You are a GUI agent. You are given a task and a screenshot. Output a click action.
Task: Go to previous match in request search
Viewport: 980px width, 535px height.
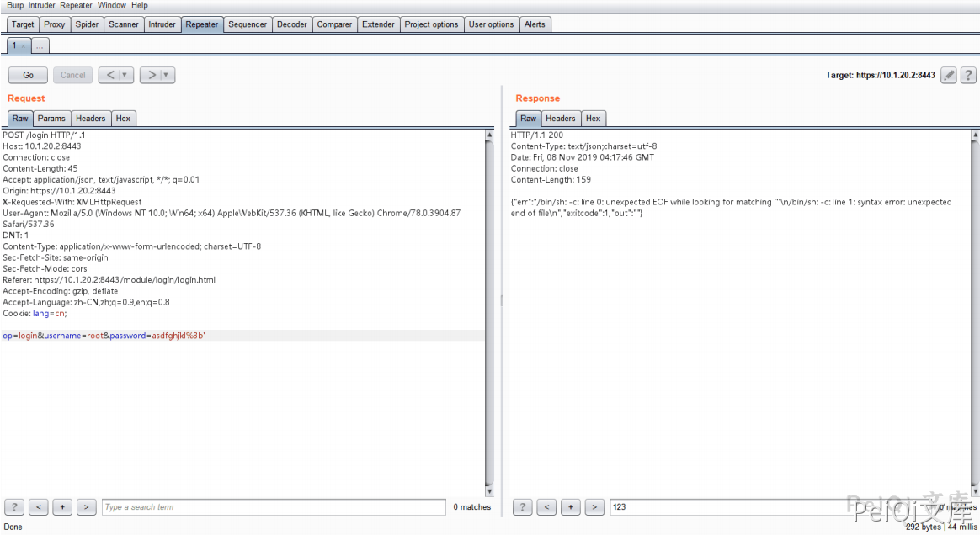click(38, 507)
